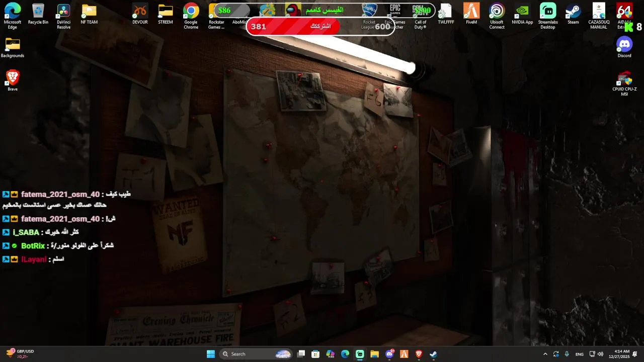Open the STREEM folder on the desktop
644x362 pixels.
pyautogui.click(x=166, y=14)
